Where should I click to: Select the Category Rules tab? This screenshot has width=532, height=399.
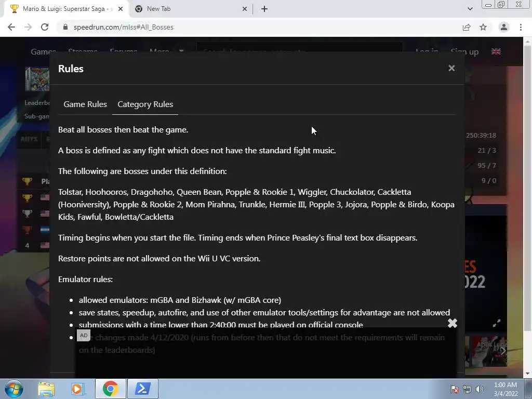pos(145,104)
